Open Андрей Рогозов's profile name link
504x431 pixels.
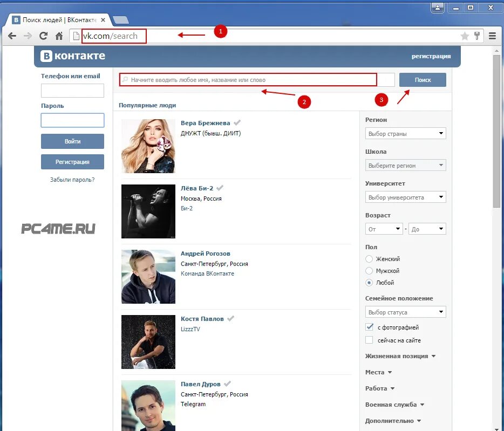point(206,254)
